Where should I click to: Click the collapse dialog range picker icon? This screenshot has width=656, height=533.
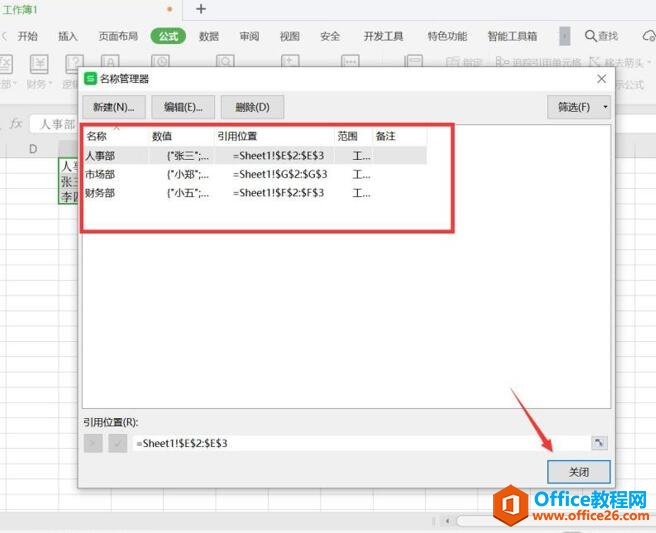[x=599, y=443]
